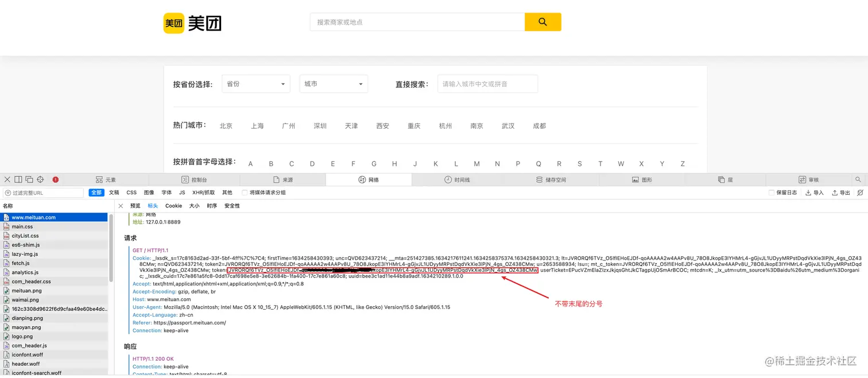This screenshot has height=378, width=868.
Task: Select com_header.css in the request list
Action: click(x=54, y=281)
